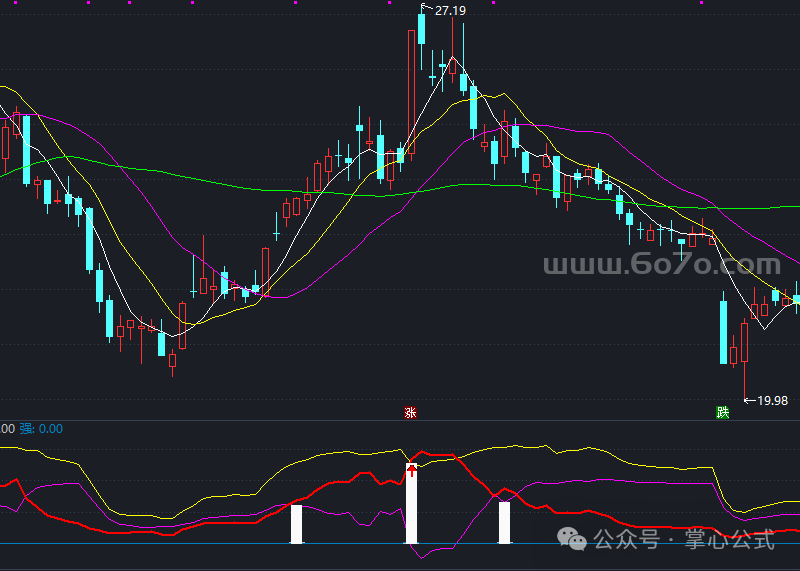Click the 强: 0.00 indicator value label
This screenshot has width=800, height=571.
coord(41,428)
